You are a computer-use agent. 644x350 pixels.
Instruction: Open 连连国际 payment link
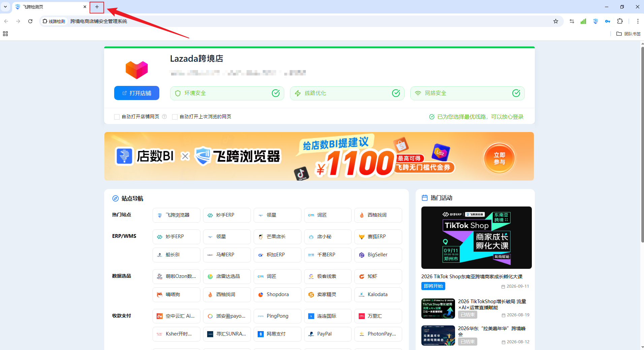(x=328, y=316)
